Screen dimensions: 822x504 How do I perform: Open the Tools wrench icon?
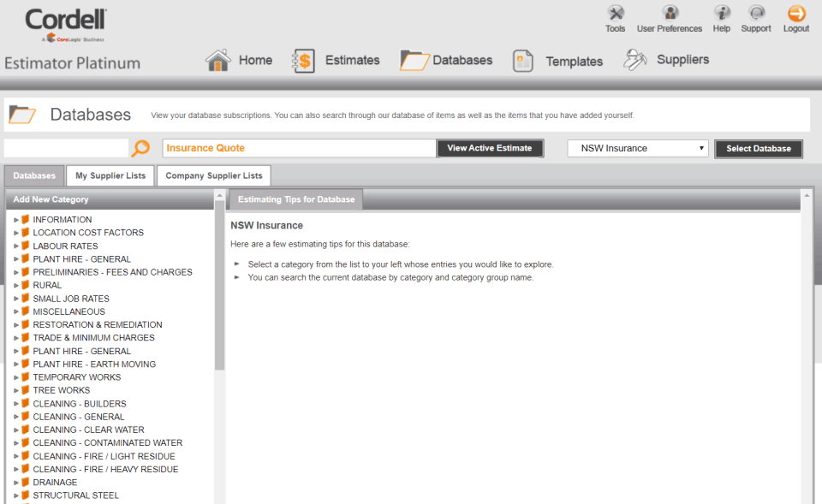[x=616, y=13]
